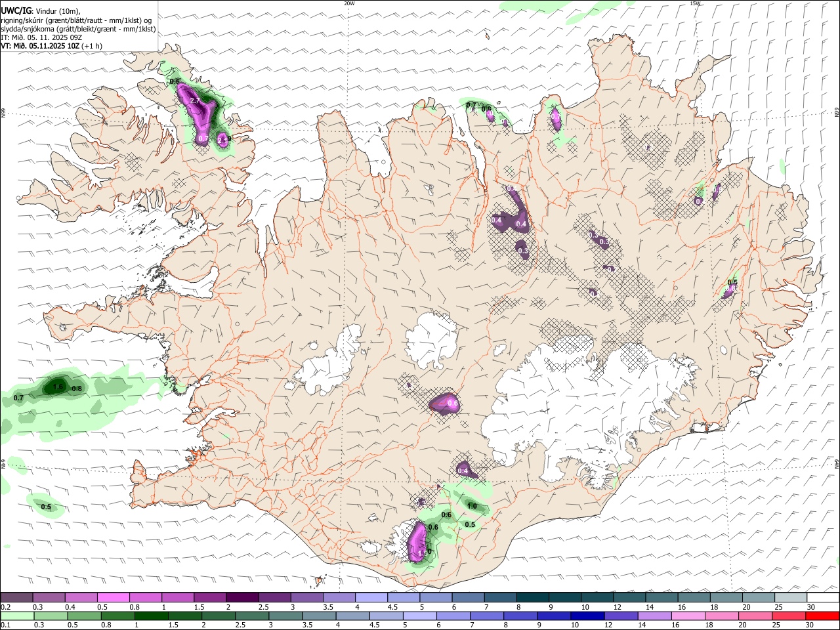The width and height of the screenshot is (840, 630).
Task: Click the 1.6 rain value offshore west
Action: (58, 387)
